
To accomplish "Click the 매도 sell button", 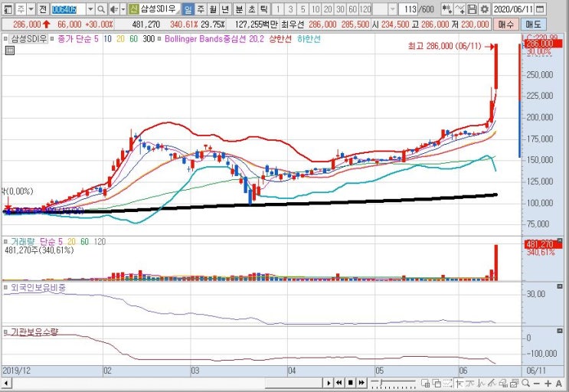I will point(533,24).
